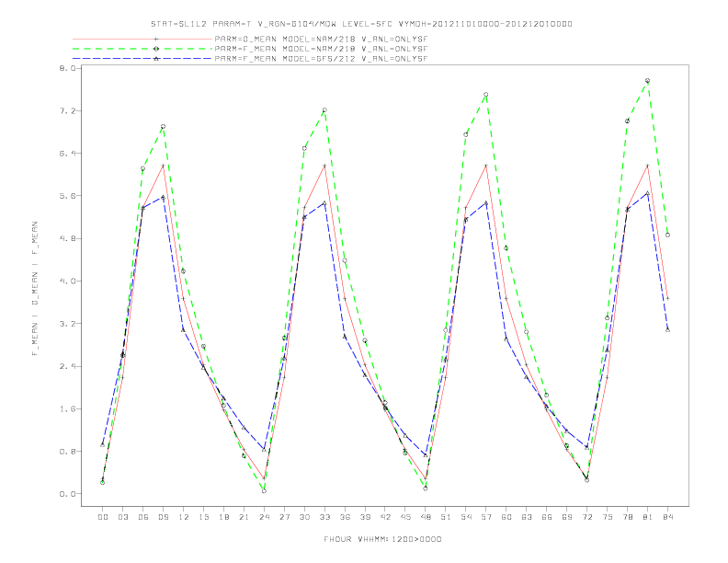Click forecast hour 39 on the x-axis
728x563 pixels.
(365, 517)
